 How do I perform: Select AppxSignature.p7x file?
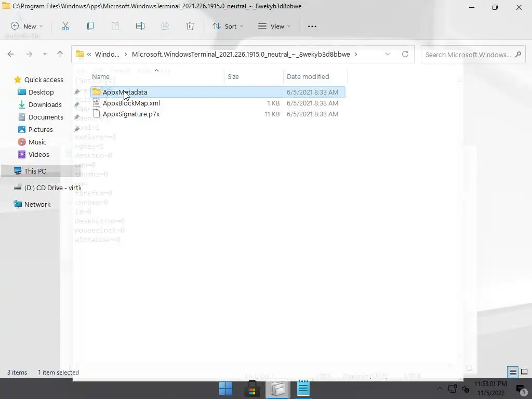tap(218, 114)
